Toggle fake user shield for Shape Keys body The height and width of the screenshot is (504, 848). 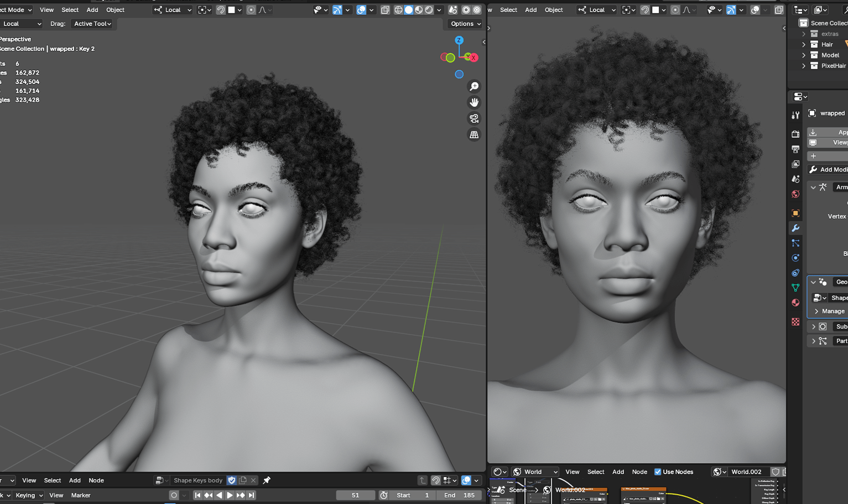[232, 480]
